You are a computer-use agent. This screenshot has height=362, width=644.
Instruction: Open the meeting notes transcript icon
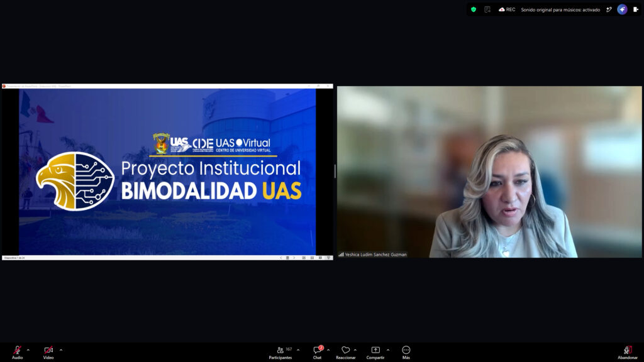click(x=487, y=9)
